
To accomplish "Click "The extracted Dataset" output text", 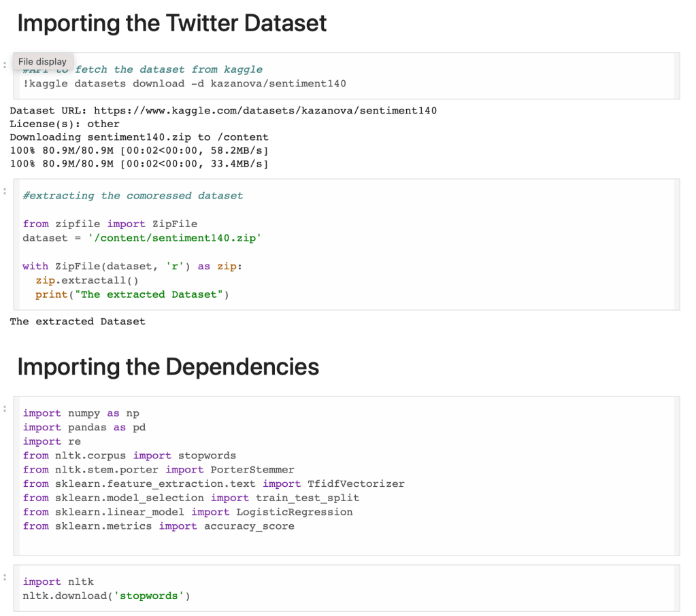I will [77, 322].
